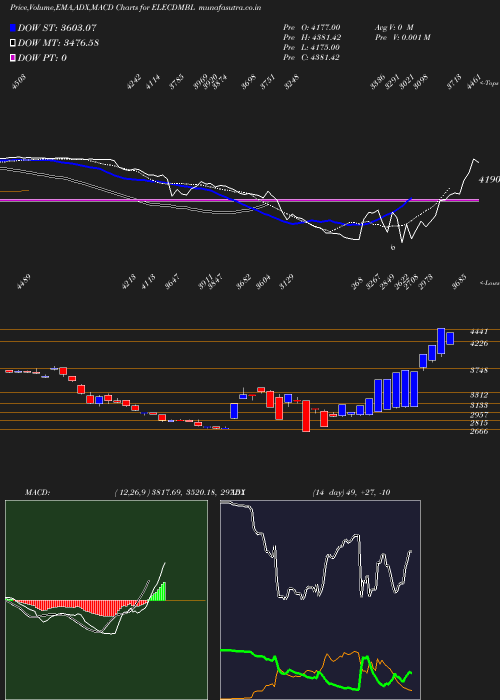The image size is (500, 700).
Task: Click the white DOW MT legend swatch
Action: point(13,43)
